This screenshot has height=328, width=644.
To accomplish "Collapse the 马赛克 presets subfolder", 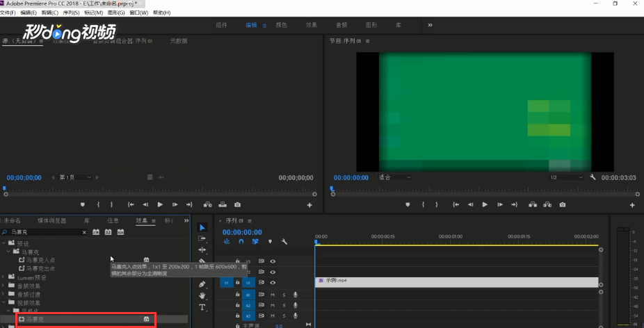I will (x=8, y=252).
